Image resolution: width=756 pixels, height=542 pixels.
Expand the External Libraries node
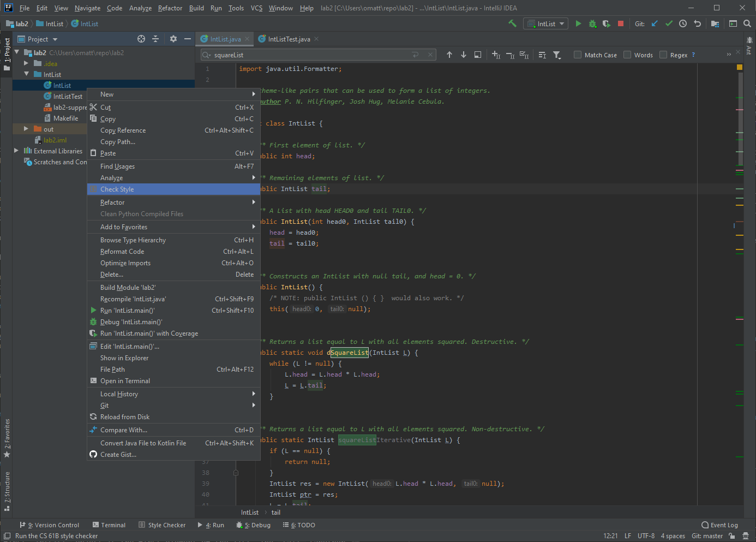click(16, 151)
